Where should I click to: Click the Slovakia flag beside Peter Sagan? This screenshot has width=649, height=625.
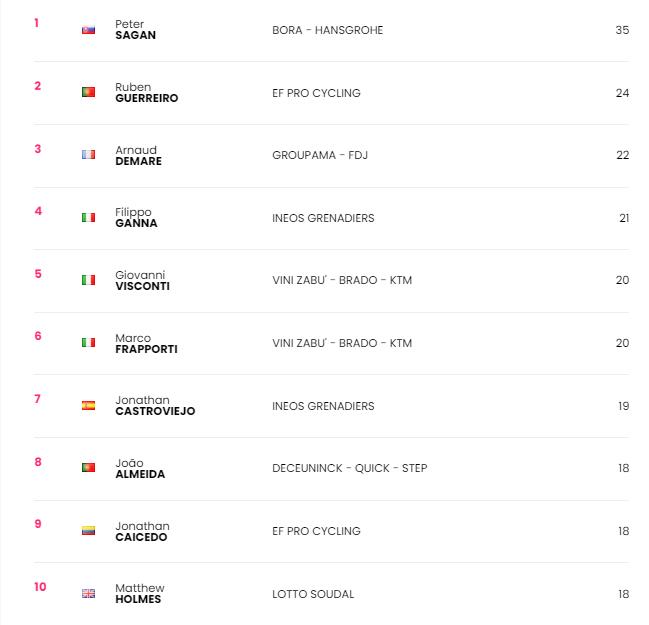(x=88, y=30)
